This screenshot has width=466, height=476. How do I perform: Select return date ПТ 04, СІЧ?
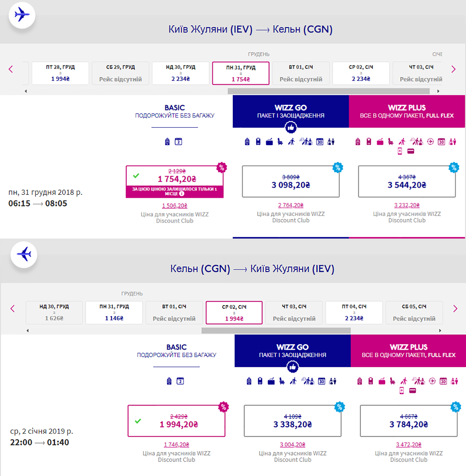pos(354,313)
